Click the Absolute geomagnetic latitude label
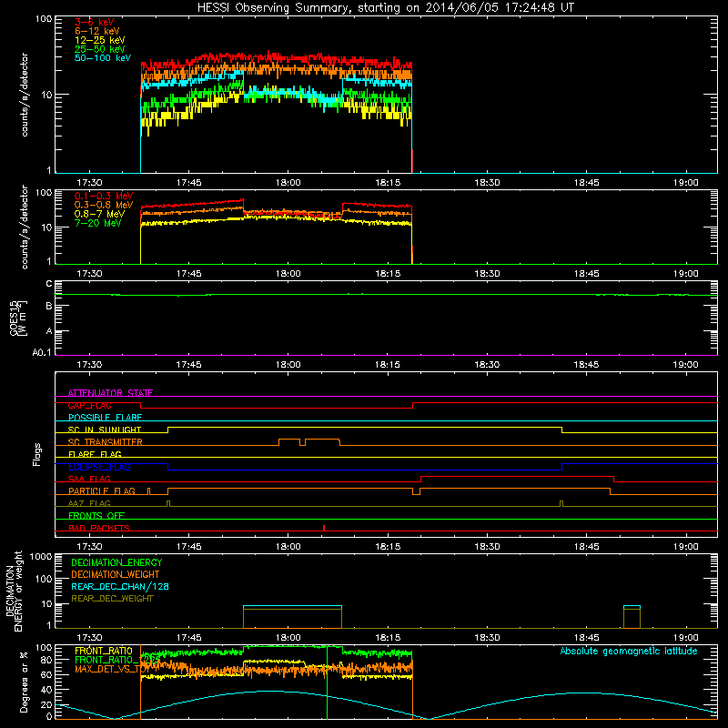 coord(629,651)
